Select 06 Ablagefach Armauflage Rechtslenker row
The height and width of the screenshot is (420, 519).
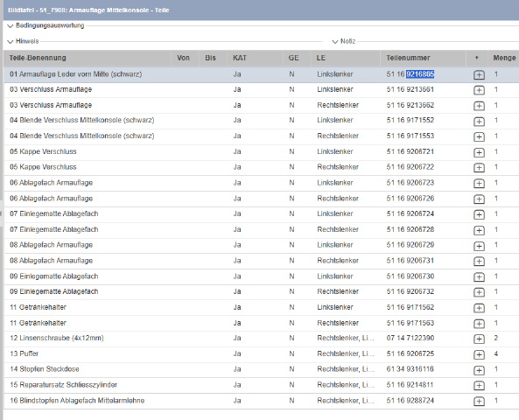tap(261, 199)
